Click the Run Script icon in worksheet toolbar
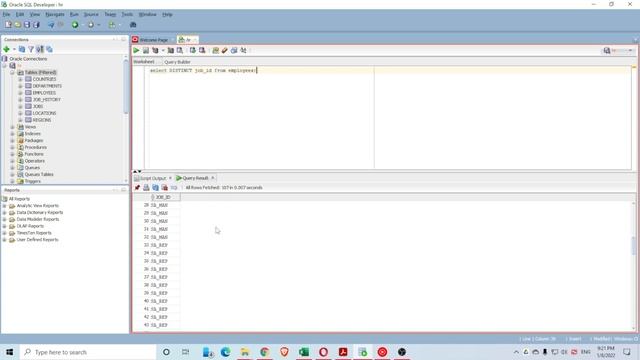This screenshot has width=640, height=360. click(146, 50)
